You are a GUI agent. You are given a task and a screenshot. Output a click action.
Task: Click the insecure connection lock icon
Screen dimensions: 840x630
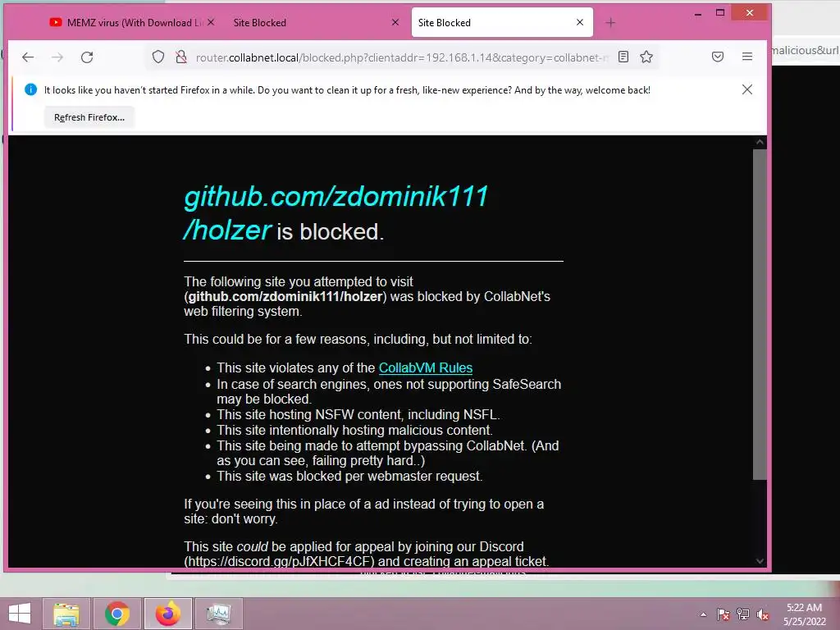(181, 57)
